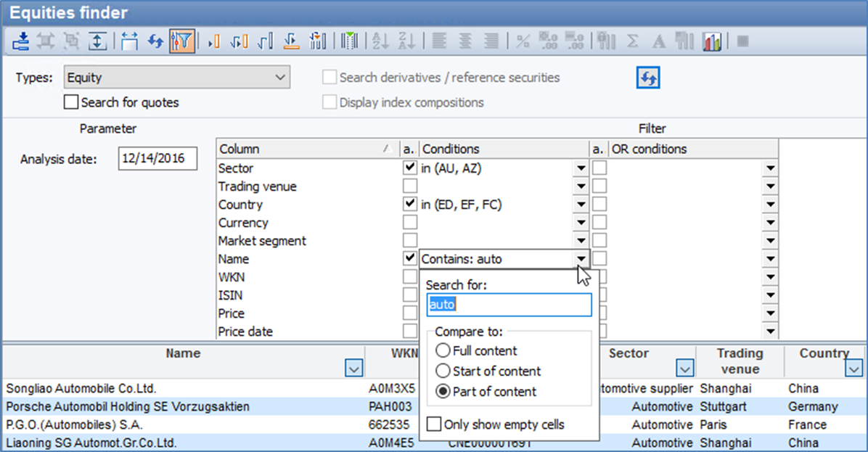Expand the Country conditions dropdown arrow

point(581,205)
